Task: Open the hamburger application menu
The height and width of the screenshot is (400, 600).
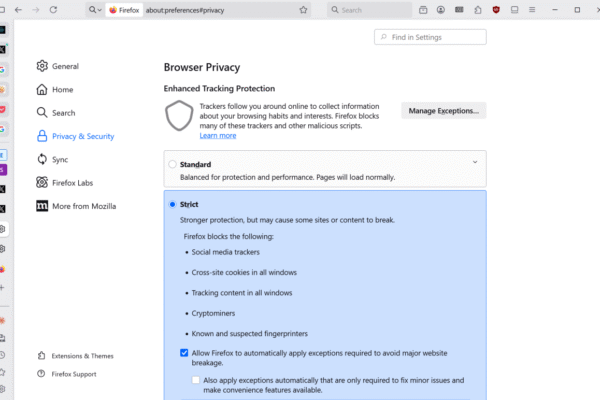Action: pos(532,10)
